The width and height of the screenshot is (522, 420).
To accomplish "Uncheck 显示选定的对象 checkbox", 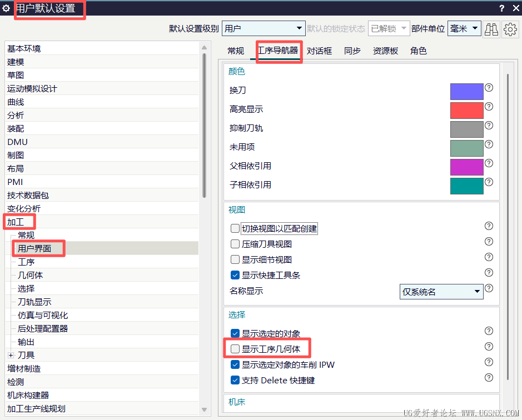I will [235, 333].
